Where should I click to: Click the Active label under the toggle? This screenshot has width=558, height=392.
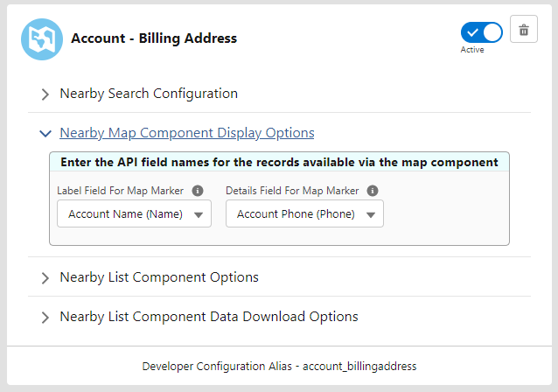point(472,50)
